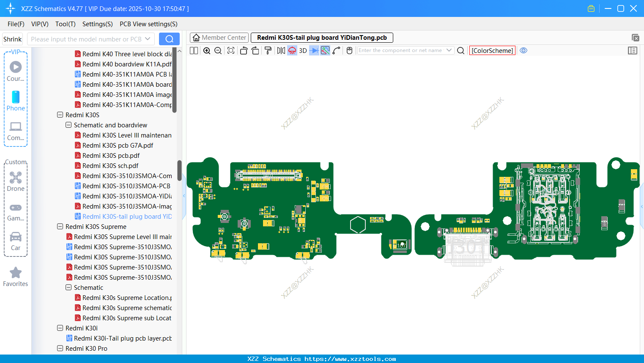
Task: Open the mouse settings icon
Action: point(349,50)
